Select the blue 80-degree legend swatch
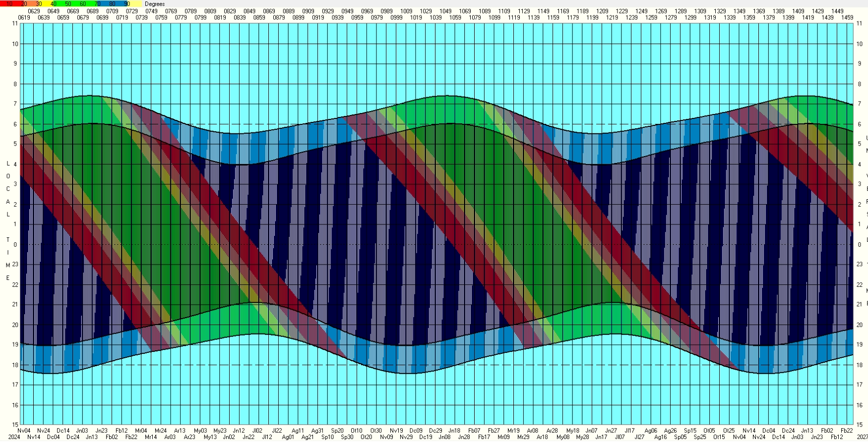868x442 pixels. point(112,3)
